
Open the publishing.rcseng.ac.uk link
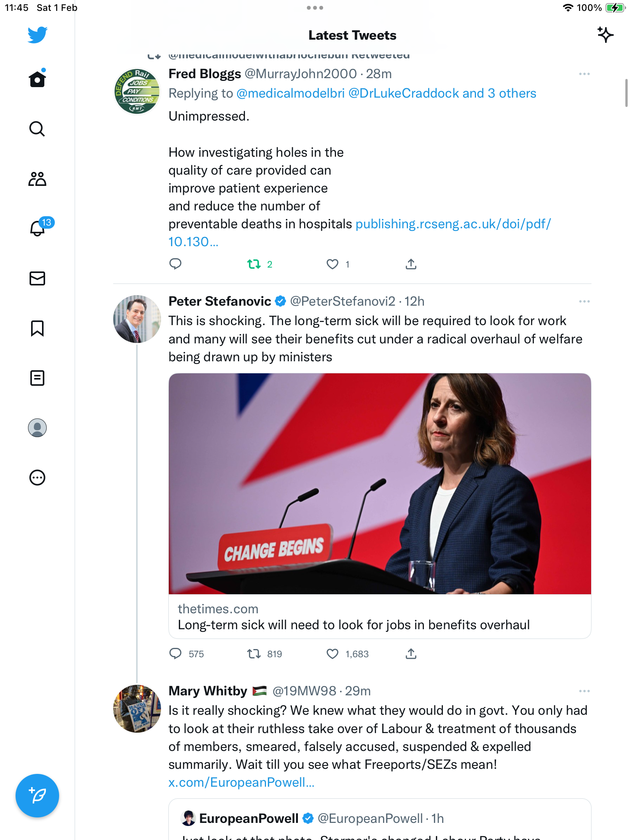[360, 233]
